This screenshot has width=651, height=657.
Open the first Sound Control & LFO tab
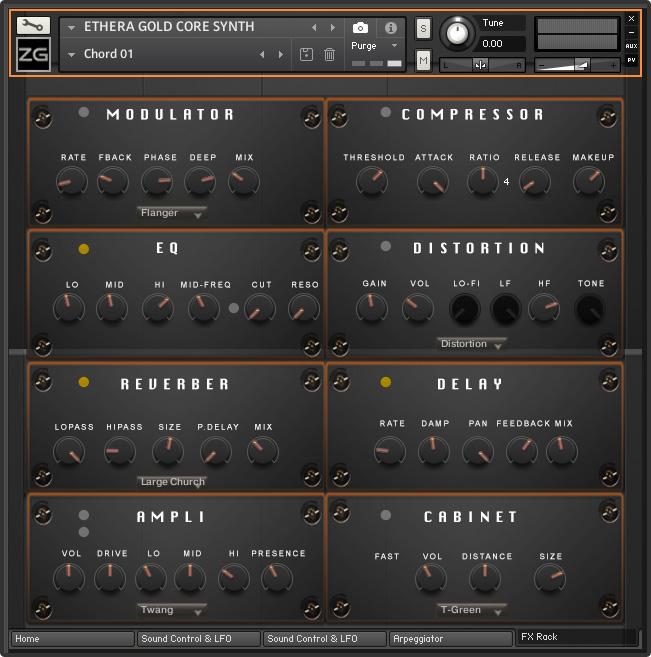199,639
